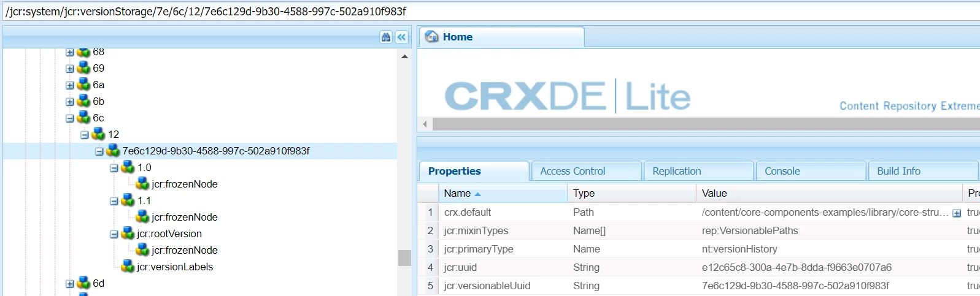Click the frozenNode icon under version 1.1

[142, 217]
